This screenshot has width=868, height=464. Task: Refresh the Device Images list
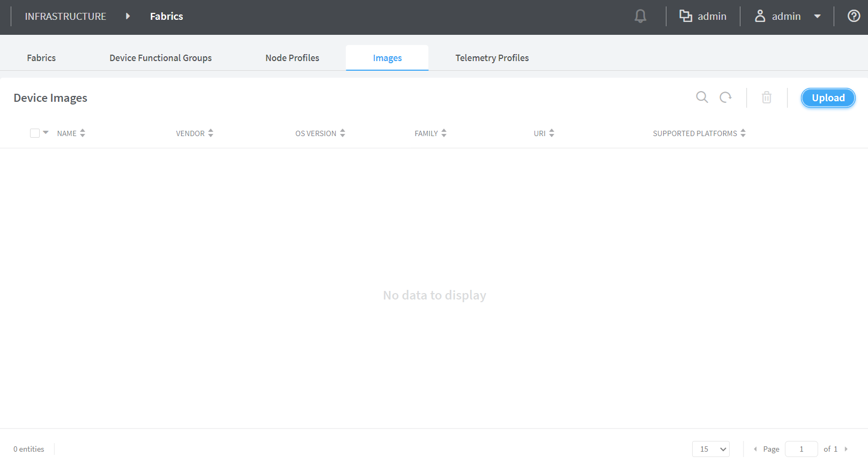[725, 98]
